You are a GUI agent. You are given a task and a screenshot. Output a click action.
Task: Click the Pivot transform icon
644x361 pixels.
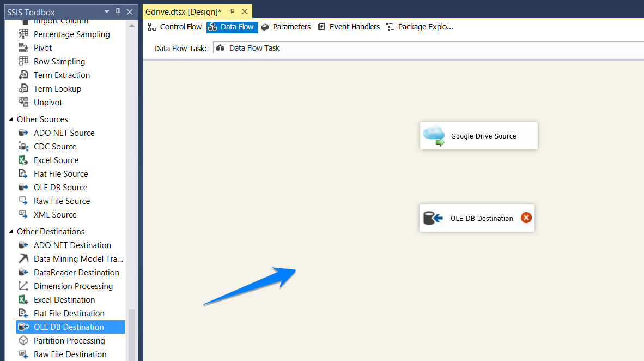point(23,47)
